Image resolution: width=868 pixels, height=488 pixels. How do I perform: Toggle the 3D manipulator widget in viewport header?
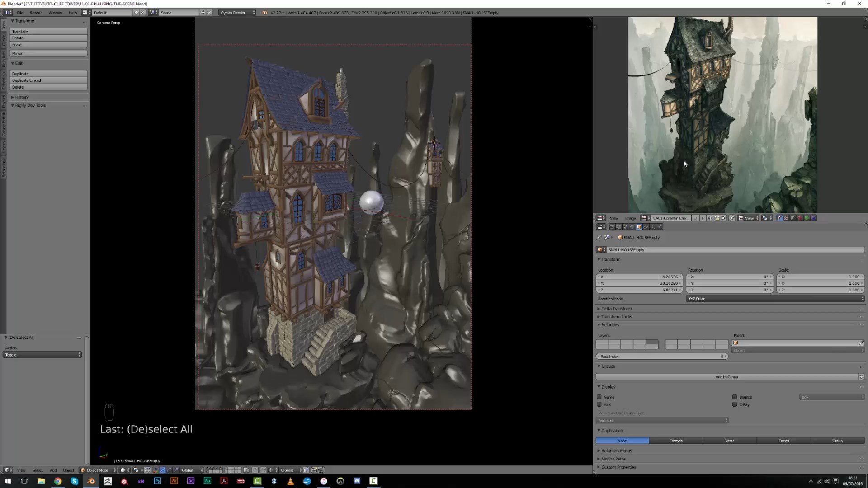pyautogui.click(x=156, y=470)
